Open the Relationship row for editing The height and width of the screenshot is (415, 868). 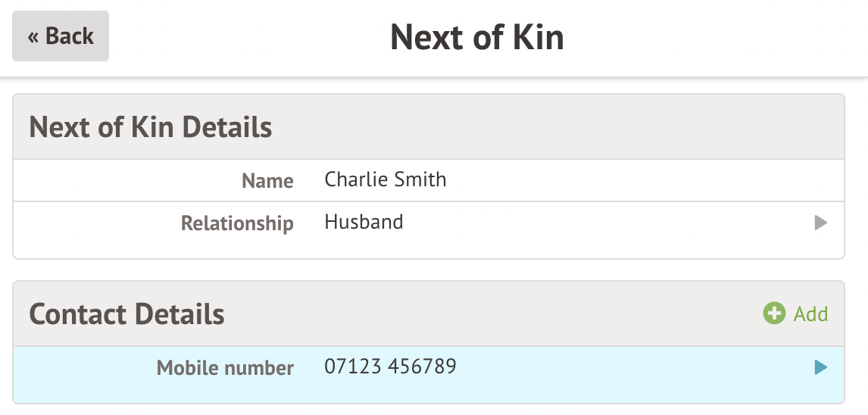click(429, 229)
